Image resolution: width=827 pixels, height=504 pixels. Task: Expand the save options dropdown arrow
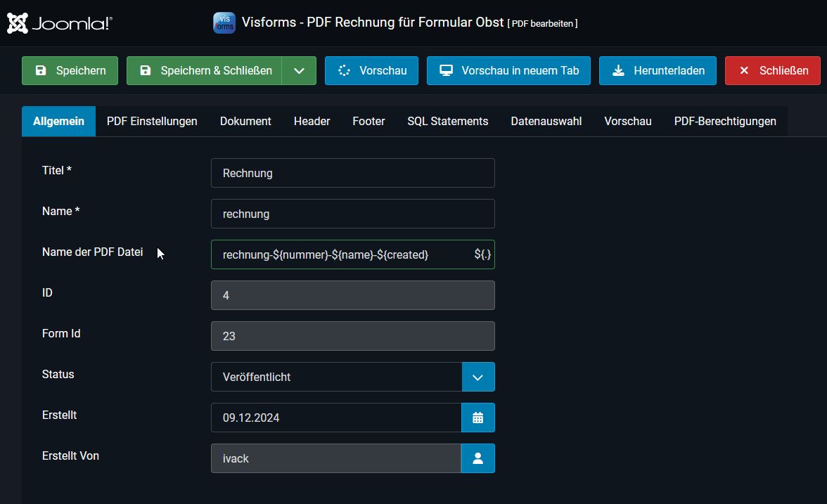click(x=299, y=70)
